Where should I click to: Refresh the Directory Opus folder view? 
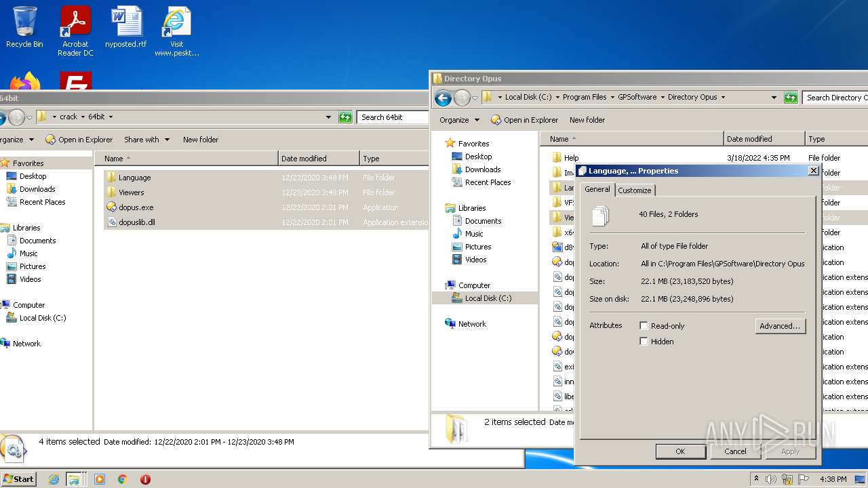(x=790, y=98)
